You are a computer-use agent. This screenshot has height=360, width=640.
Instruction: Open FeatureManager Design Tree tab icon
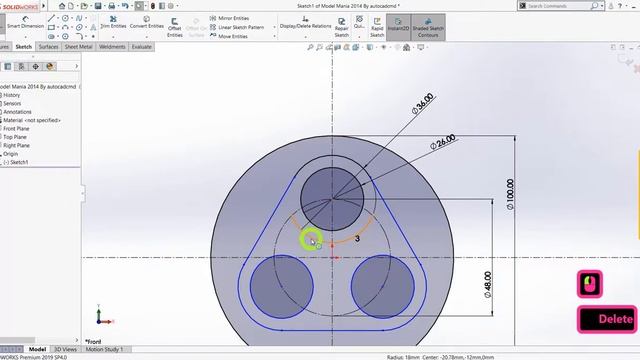point(8,66)
